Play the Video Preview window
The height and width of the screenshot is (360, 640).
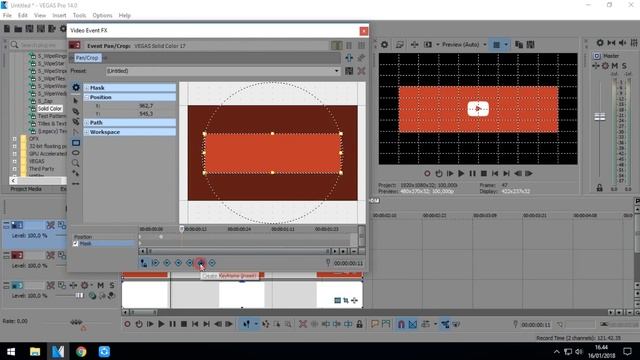[x=461, y=173]
